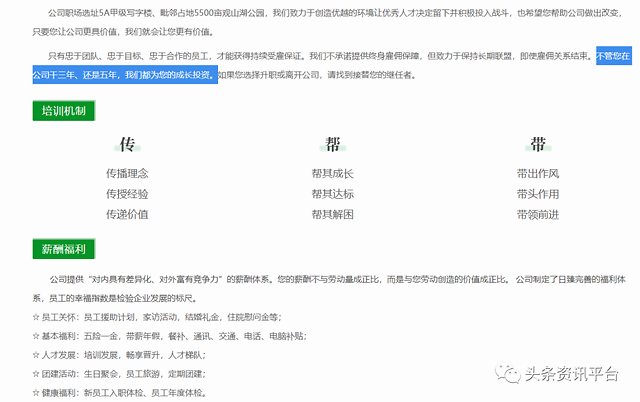The width and height of the screenshot is (640, 402).
Task: Click the star bullet before 团建活动
Action: coord(35,373)
